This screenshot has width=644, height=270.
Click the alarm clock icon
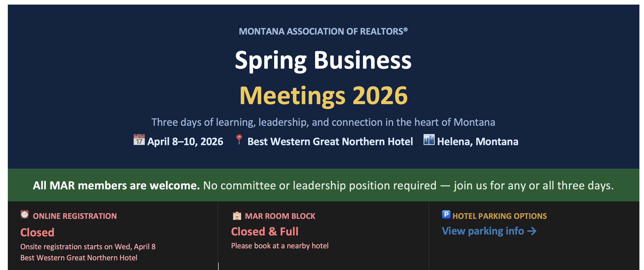25,215
